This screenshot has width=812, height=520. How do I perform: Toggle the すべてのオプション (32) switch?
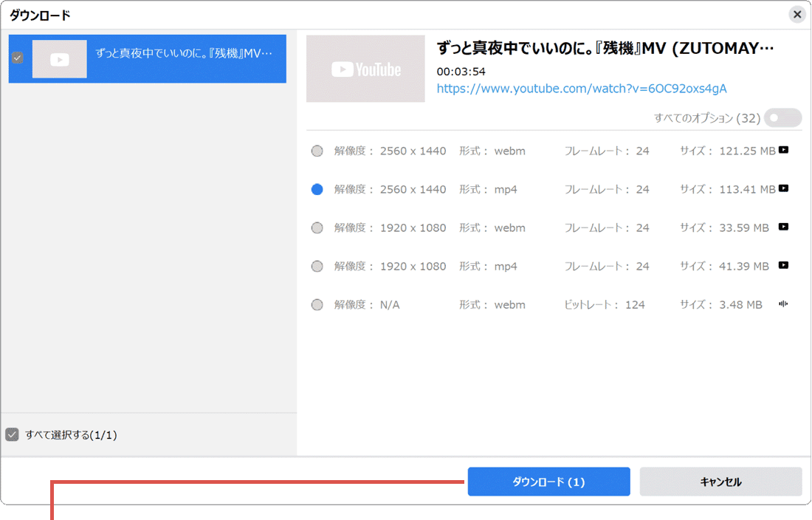point(781,117)
